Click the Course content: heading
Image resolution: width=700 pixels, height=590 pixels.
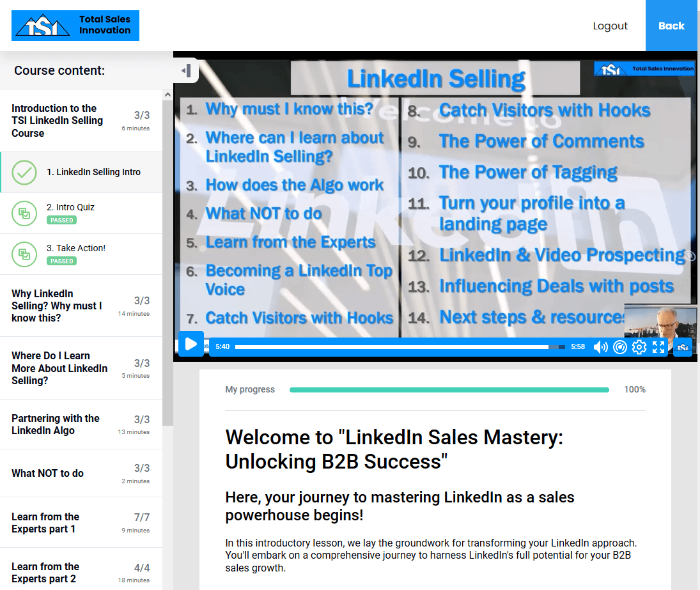[59, 70]
